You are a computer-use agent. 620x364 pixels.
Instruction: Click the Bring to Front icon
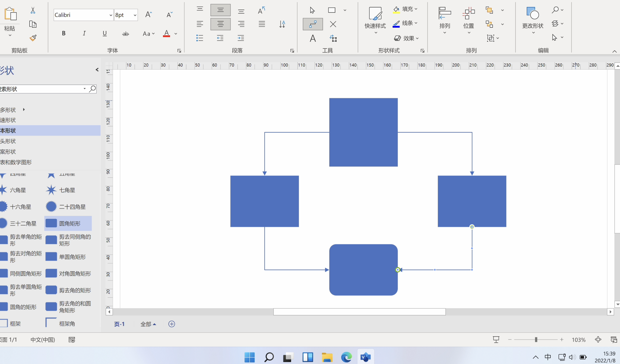coord(489,10)
